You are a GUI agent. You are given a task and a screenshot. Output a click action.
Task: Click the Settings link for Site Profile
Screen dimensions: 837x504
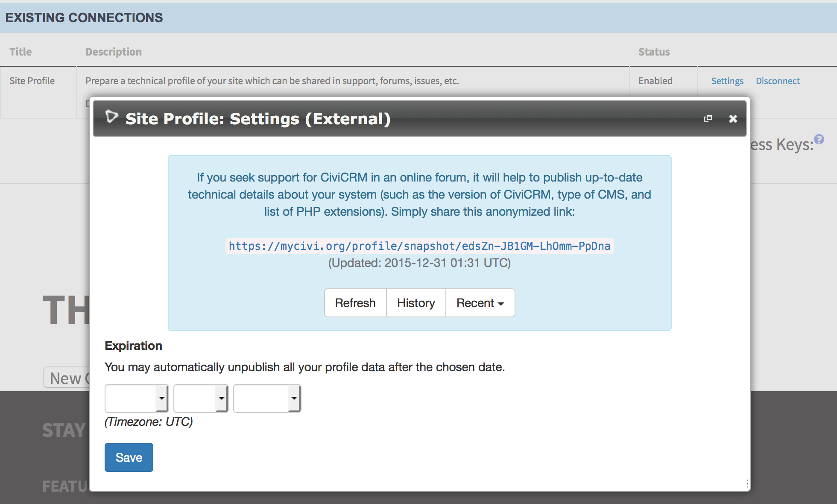(x=726, y=80)
